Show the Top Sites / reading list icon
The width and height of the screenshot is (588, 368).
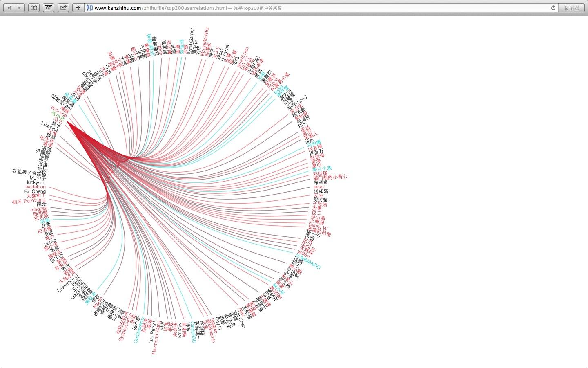(x=49, y=8)
